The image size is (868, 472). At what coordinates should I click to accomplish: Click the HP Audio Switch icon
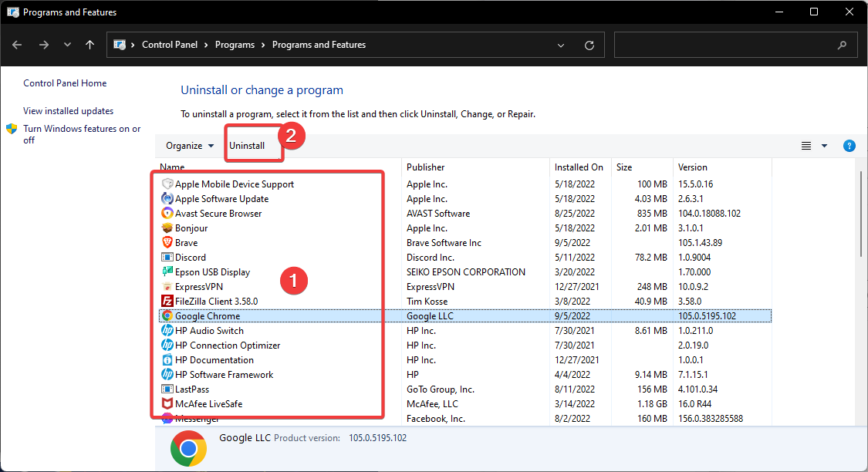click(167, 330)
